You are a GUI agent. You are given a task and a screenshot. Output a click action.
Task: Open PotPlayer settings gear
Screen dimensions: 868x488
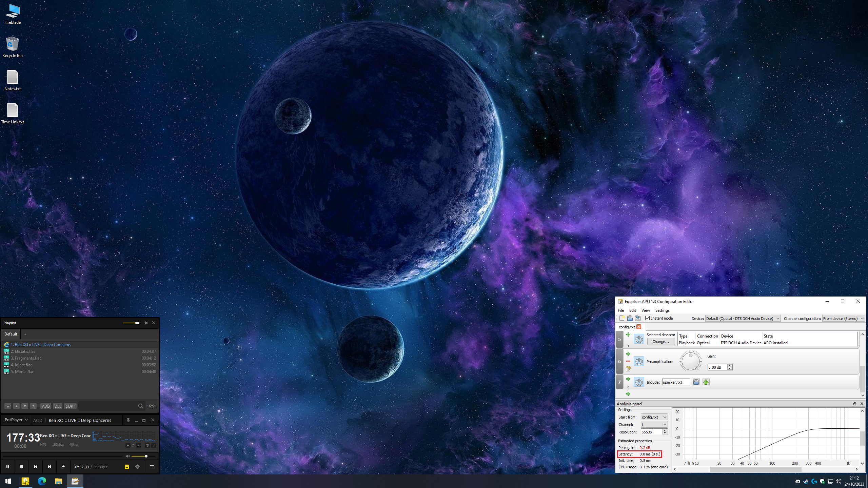137,467
